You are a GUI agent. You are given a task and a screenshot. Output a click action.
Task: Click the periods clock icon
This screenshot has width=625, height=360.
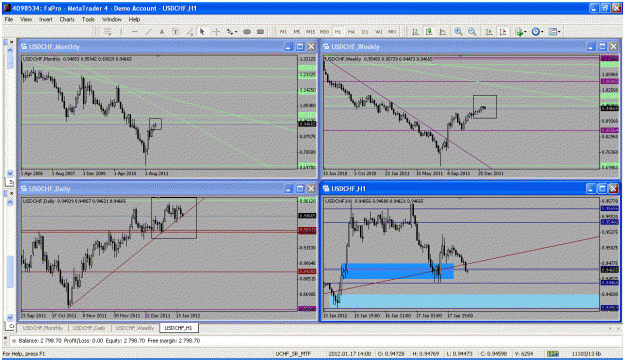pos(535,32)
